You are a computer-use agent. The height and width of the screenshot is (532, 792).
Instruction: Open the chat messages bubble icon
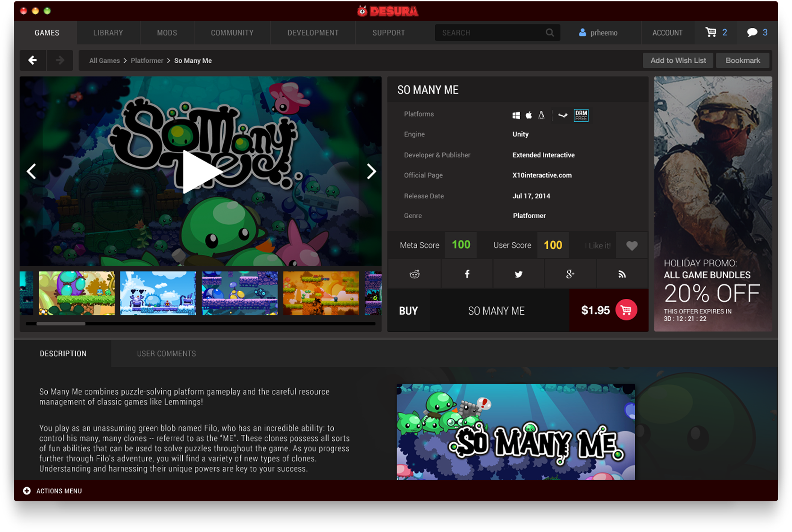click(752, 32)
